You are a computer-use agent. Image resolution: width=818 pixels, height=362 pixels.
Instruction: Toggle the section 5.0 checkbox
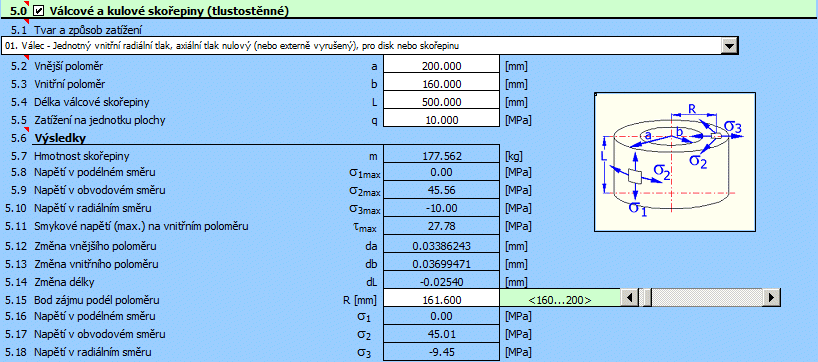(x=38, y=10)
